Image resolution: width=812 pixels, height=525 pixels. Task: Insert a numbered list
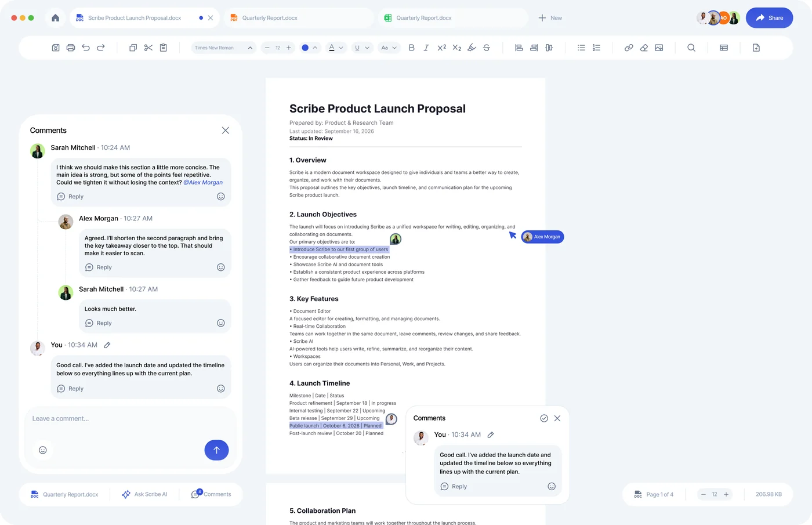click(596, 48)
